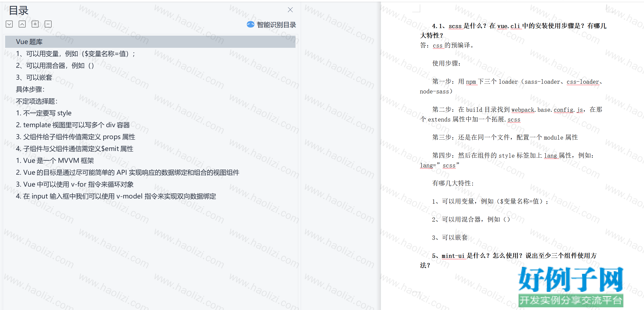Click 'webpack.base.config.js' in the document text
644x310 pixels.
547,110
